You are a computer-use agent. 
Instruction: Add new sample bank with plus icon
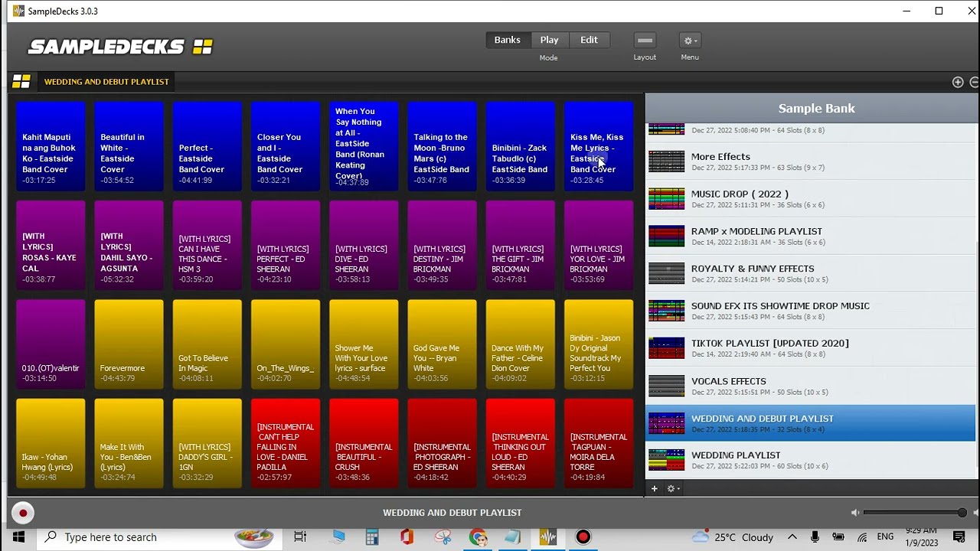tap(654, 488)
